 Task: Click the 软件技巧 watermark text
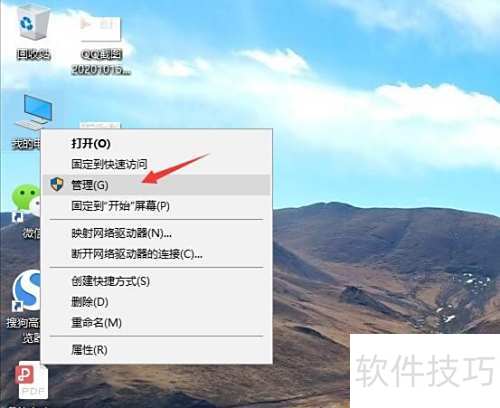tap(425, 370)
